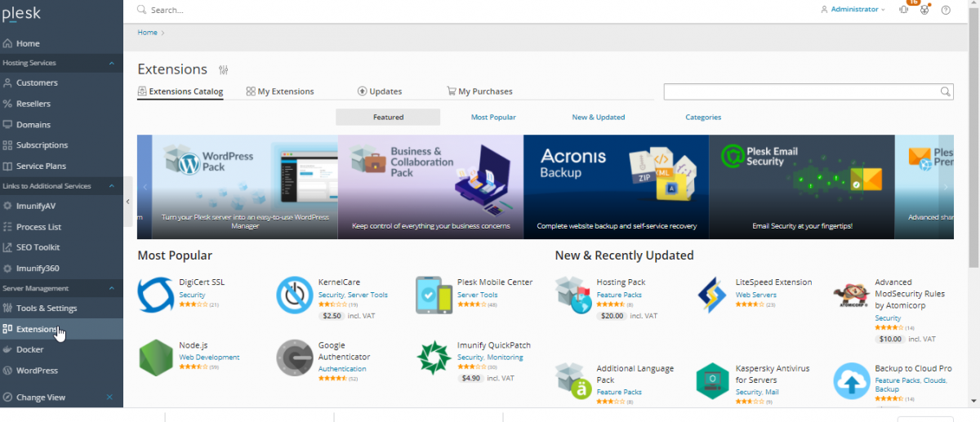Open the KernelCare extension icon

coord(294,295)
